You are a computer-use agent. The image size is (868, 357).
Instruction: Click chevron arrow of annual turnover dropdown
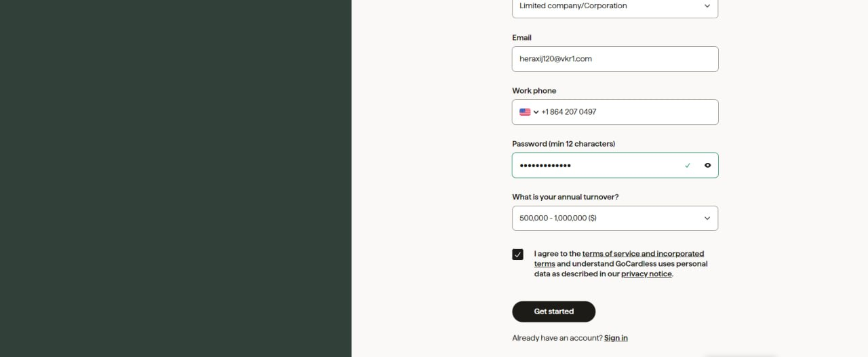click(x=707, y=219)
